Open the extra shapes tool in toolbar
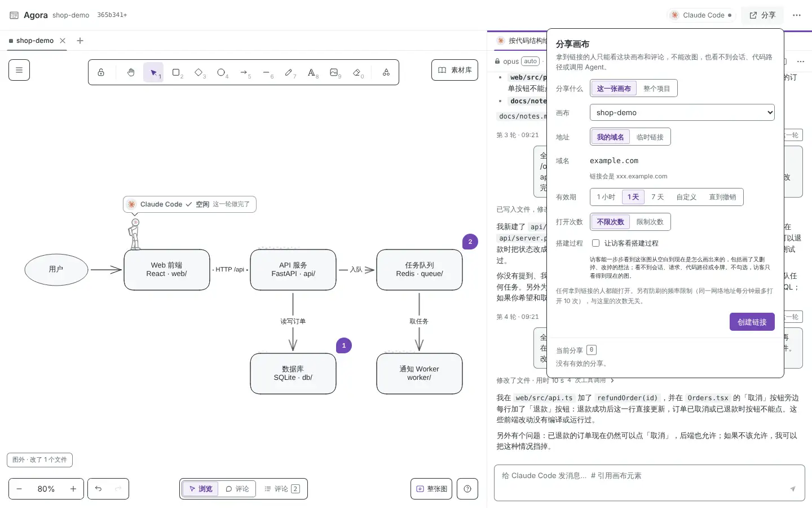 (386, 72)
